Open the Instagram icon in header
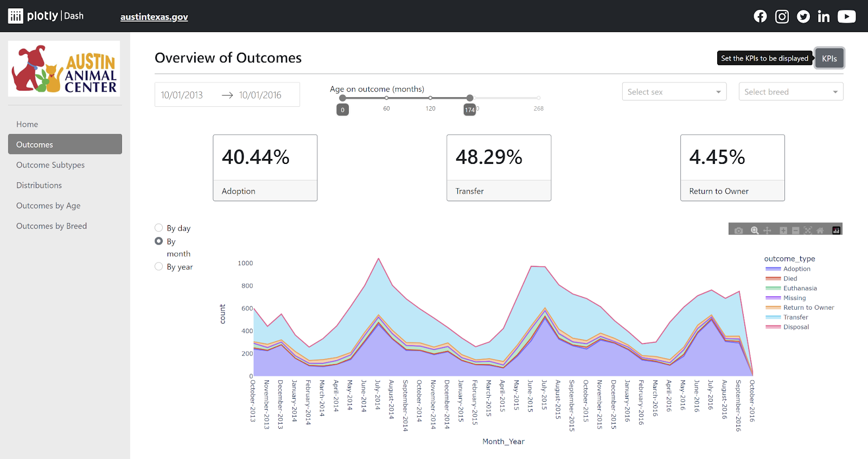This screenshot has width=868, height=459. 782,16
